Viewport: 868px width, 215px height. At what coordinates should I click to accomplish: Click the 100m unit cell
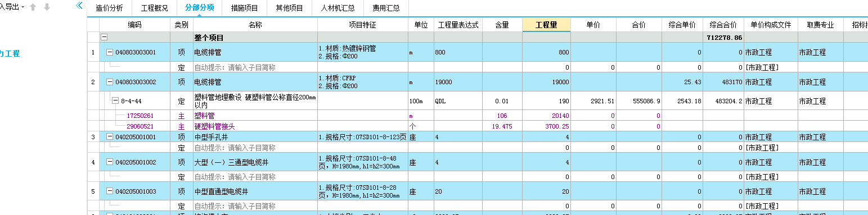click(x=421, y=101)
